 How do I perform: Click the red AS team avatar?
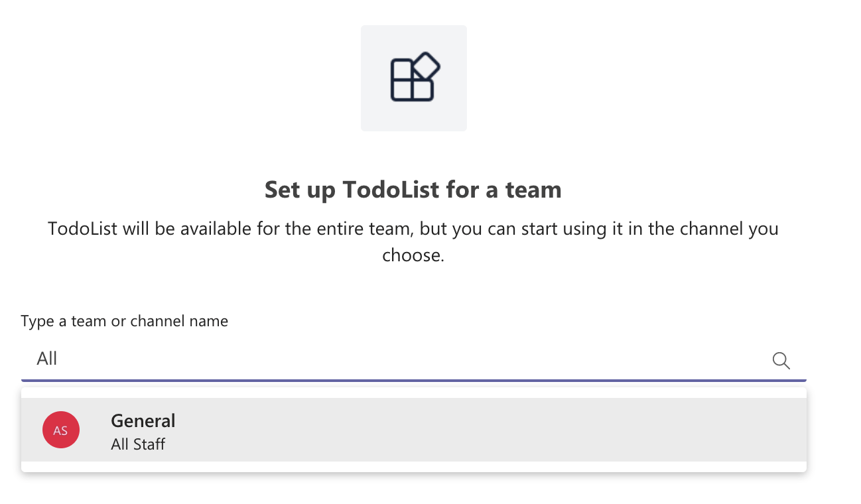[61, 430]
